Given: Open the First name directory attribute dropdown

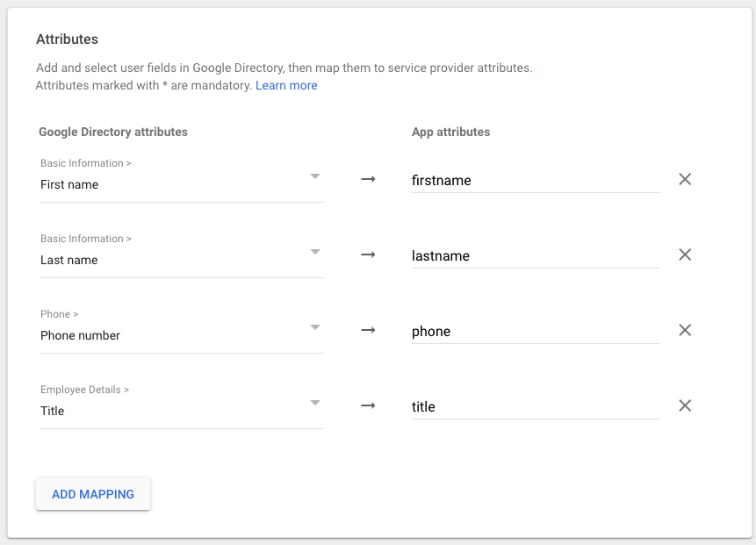Looking at the screenshot, I should [x=181, y=178].
